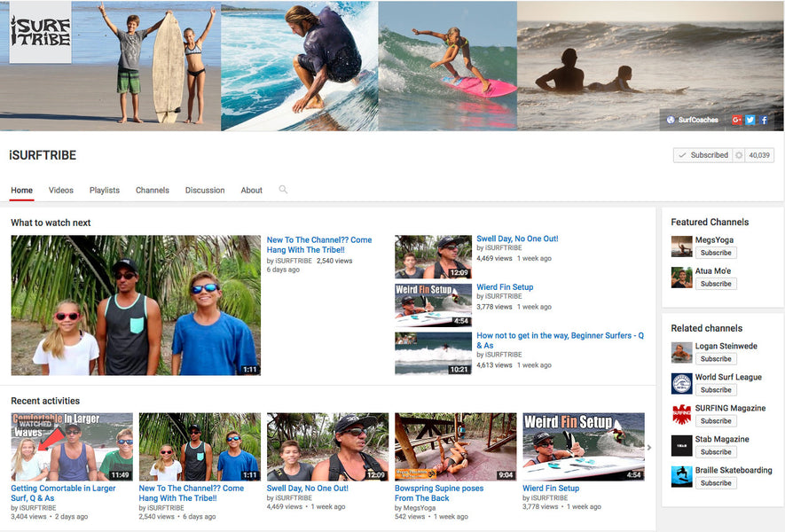
Task: Subscribe to Atua Mo'e
Action: coord(716,284)
